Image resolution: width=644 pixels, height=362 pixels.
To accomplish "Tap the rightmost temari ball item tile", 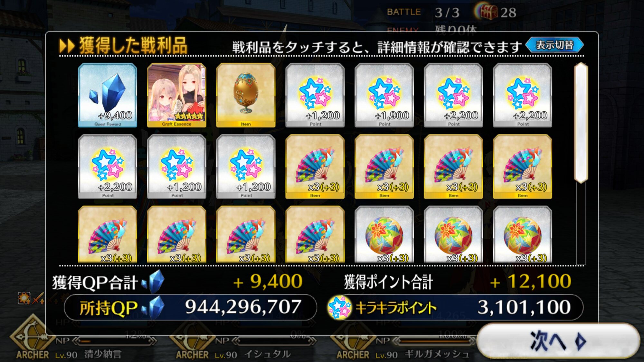I will pyautogui.click(x=523, y=235).
